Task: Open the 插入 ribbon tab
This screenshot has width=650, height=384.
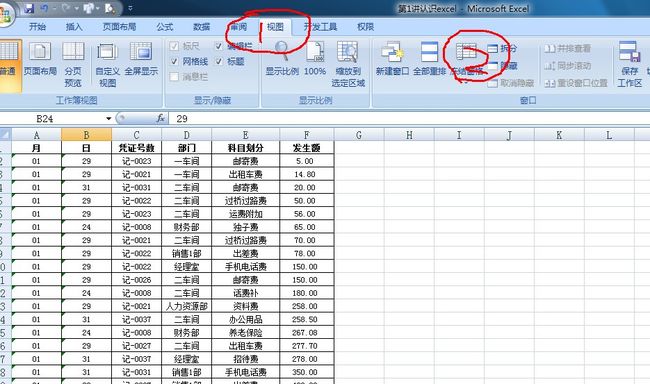Action: [x=74, y=27]
